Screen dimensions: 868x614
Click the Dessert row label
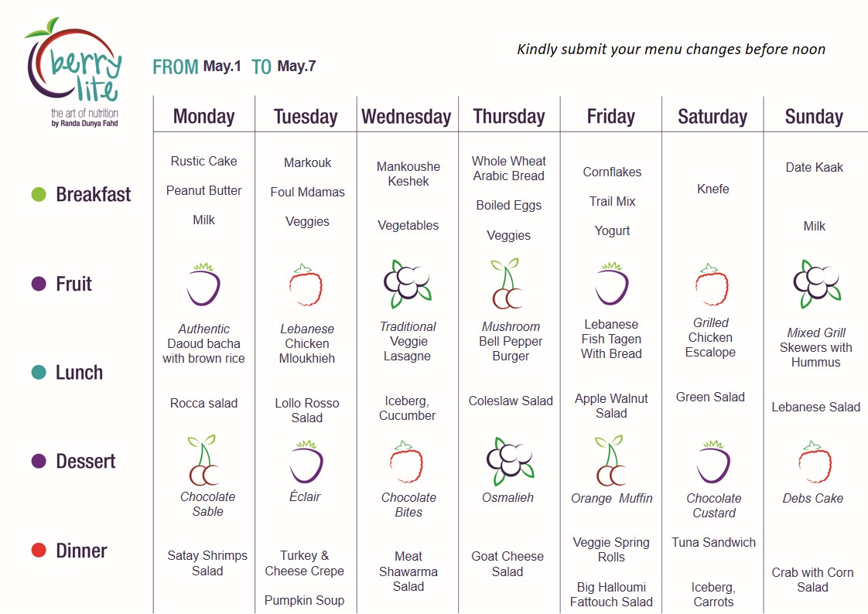(x=86, y=462)
